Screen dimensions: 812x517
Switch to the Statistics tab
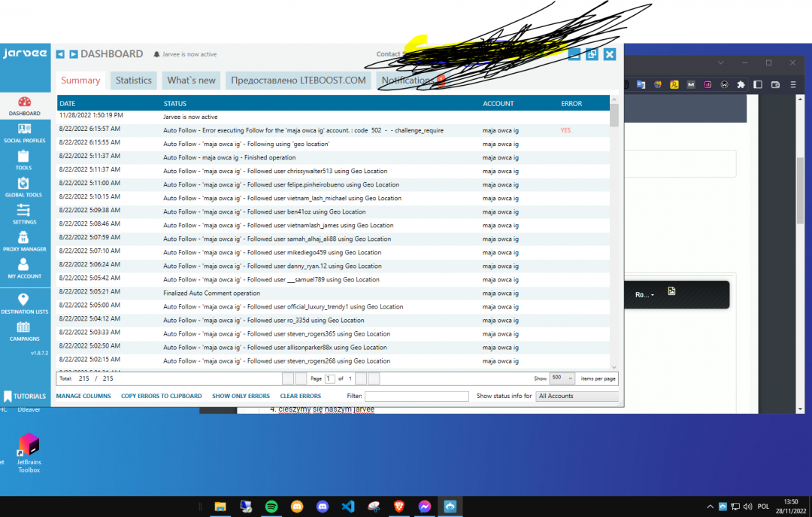tap(133, 81)
